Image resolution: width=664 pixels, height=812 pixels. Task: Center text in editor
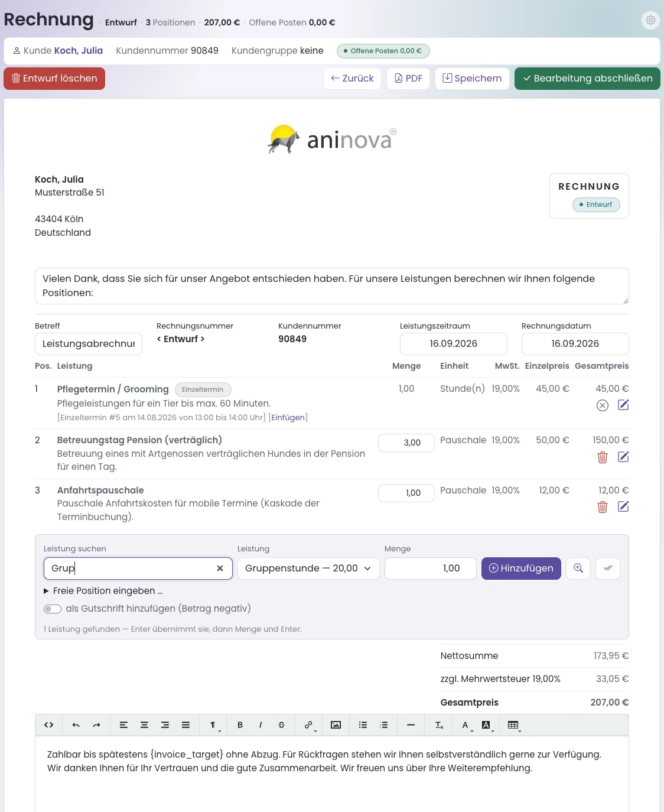point(144,725)
